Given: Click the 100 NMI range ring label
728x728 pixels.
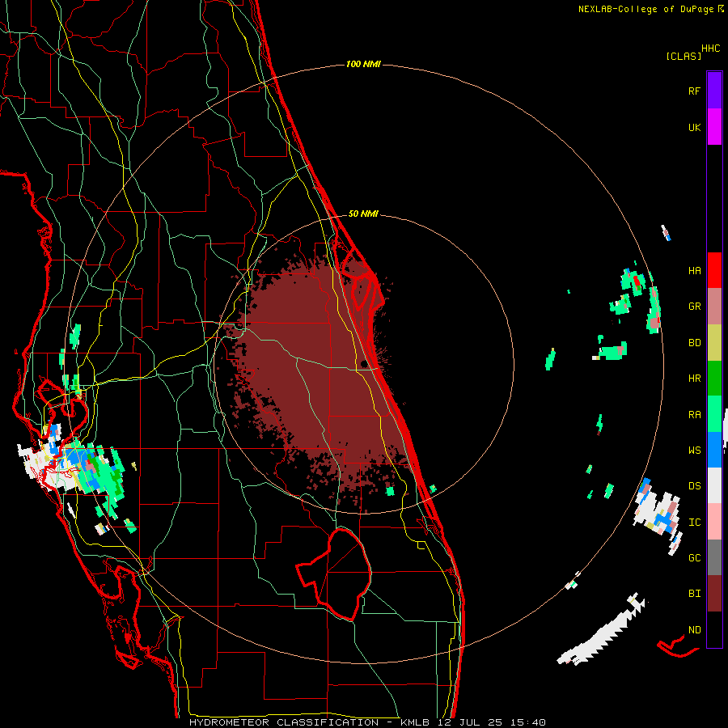Looking at the screenshot, I should point(363,64).
